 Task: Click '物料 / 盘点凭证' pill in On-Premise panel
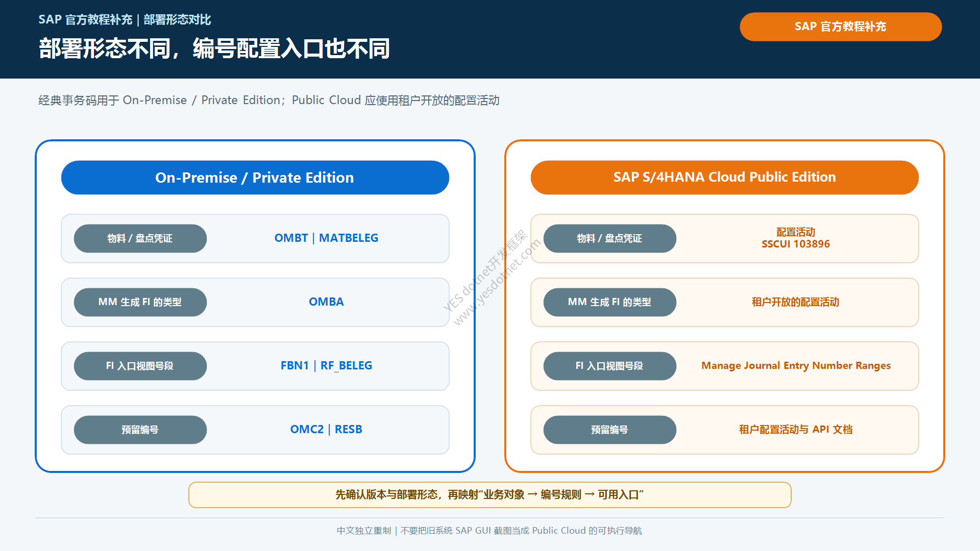[140, 238]
